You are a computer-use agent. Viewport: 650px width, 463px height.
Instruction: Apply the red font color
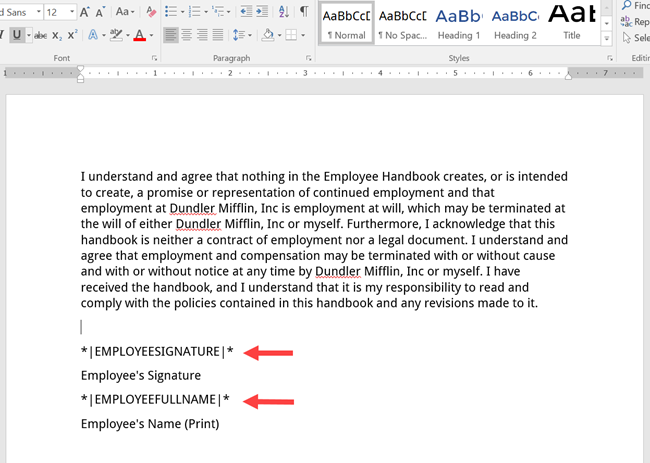coord(139,35)
